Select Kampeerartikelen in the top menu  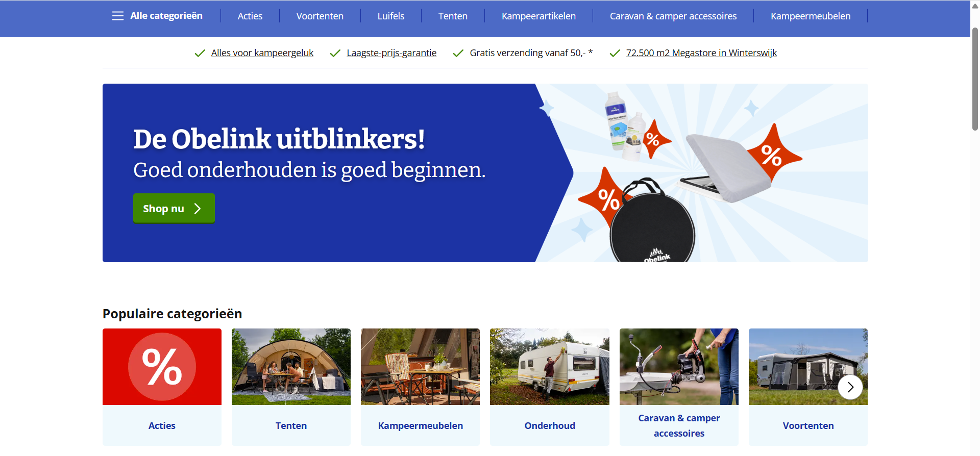pos(538,16)
